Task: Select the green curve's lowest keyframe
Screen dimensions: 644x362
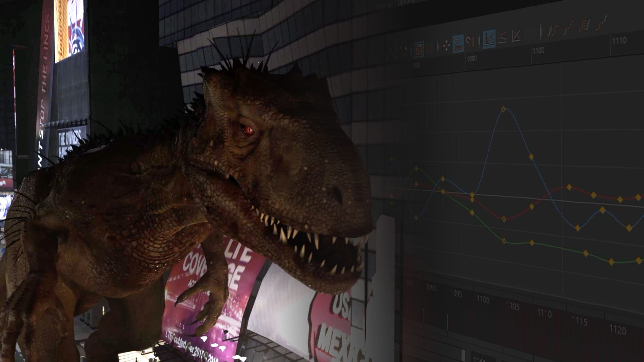Action: pos(611,261)
